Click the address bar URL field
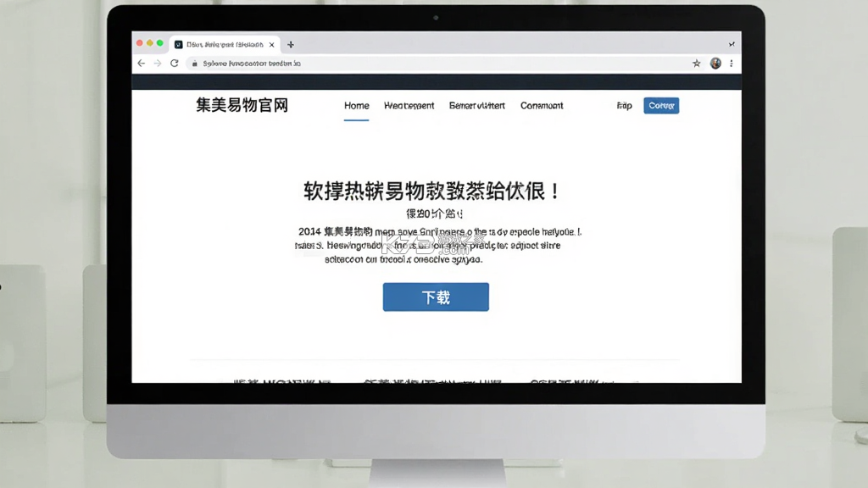The height and width of the screenshot is (488, 868). pyautogui.click(x=437, y=64)
